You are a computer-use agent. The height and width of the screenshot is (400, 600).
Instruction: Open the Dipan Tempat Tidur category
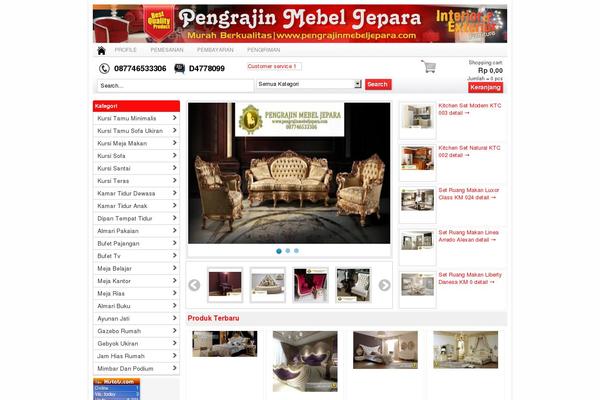point(136,218)
